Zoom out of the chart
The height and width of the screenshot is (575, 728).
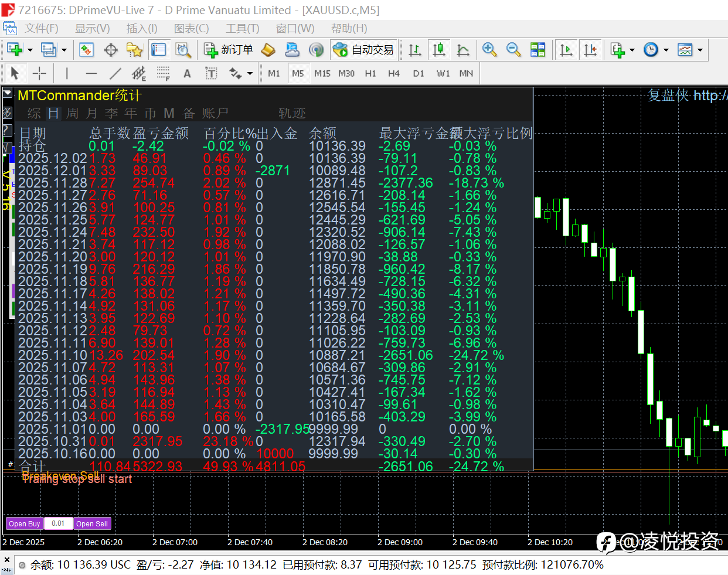tap(513, 50)
